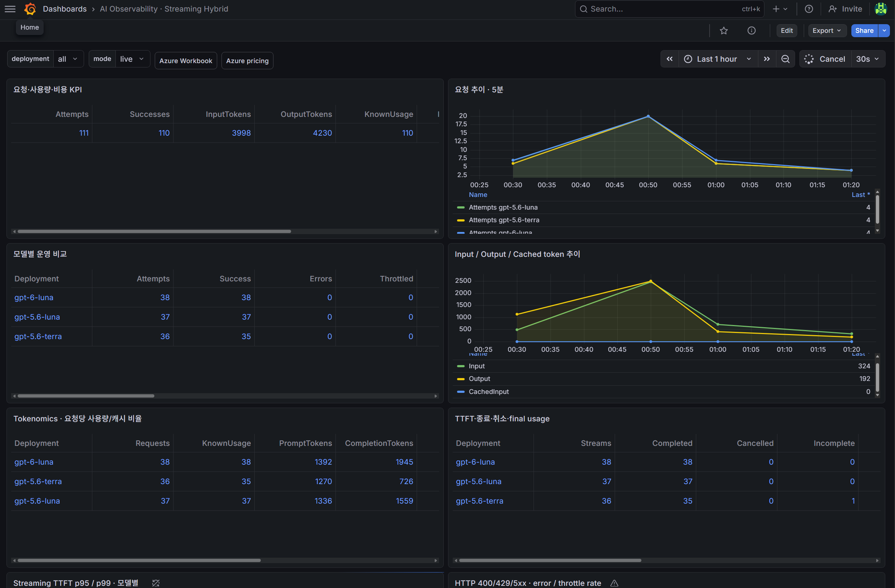Click the Grafana logo icon

[30, 9]
